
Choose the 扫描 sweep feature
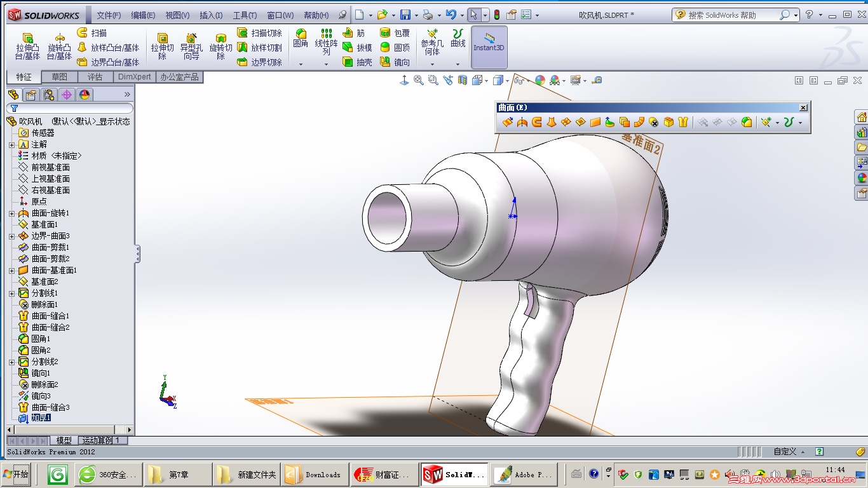92,33
